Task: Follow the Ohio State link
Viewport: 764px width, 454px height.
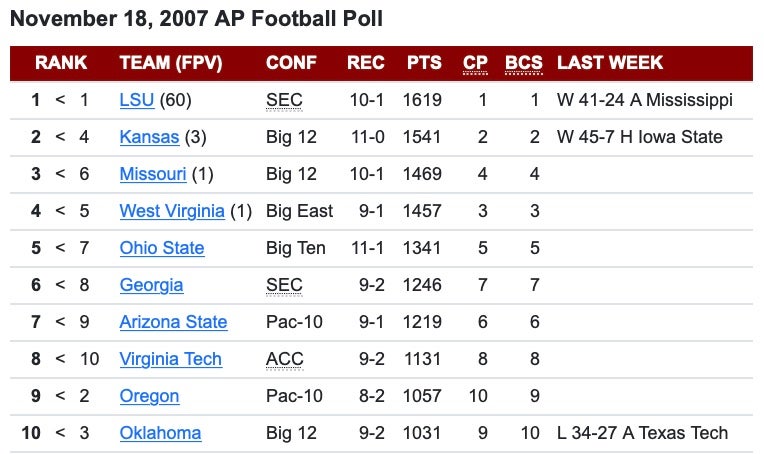Action: coord(162,248)
